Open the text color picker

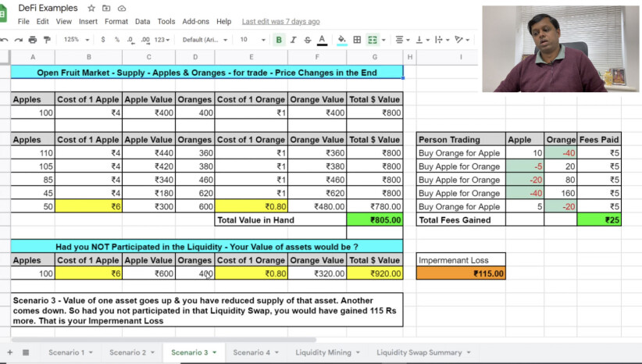click(x=323, y=40)
